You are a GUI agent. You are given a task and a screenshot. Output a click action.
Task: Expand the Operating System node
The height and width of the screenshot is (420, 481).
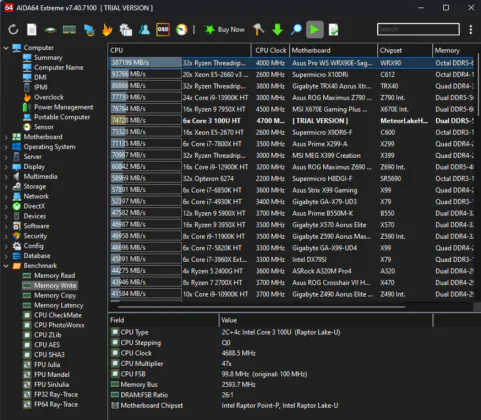[6, 147]
